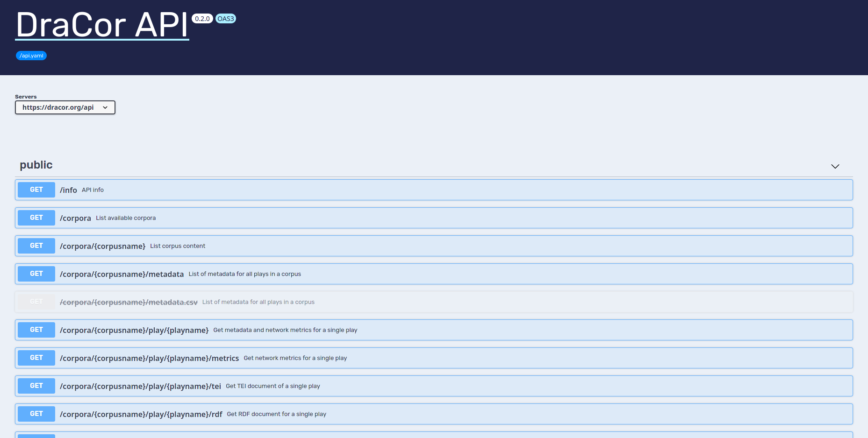The height and width of the screenshot is (438, 868).
Task: Expand deprecated metadata.csv endpoint
Action: (129, 302)
